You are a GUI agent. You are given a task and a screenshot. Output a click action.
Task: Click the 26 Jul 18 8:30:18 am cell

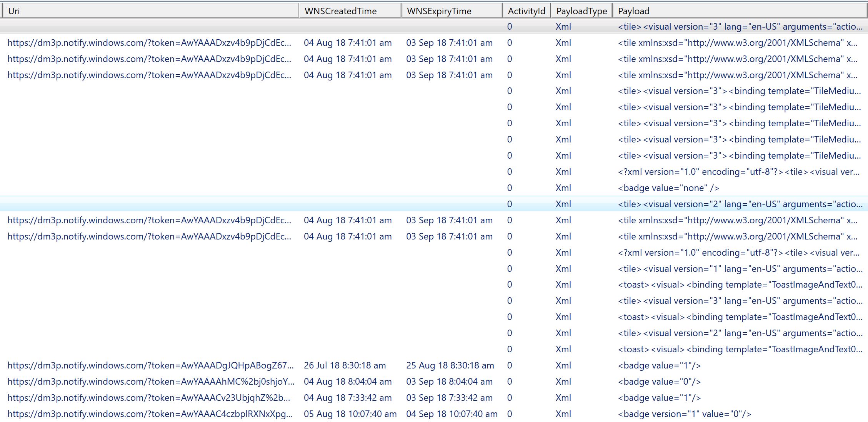coord(345,365)
